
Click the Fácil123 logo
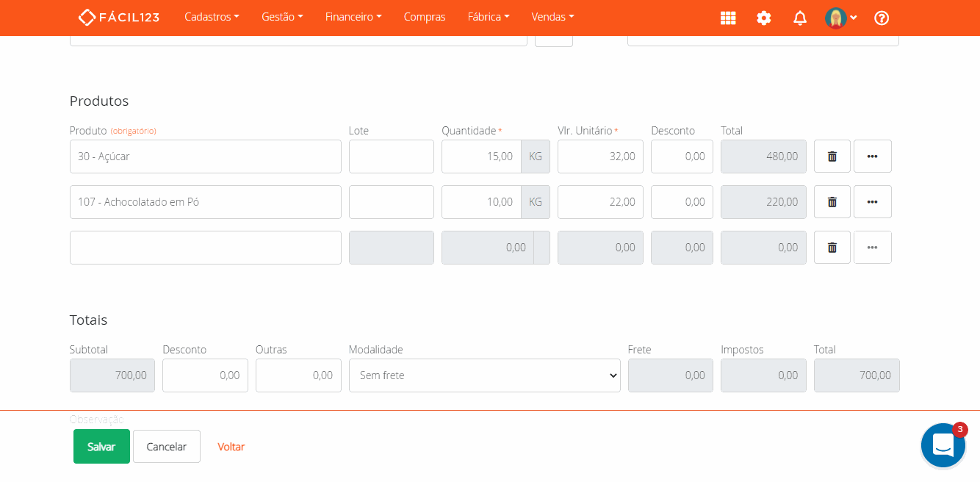pos(119,17)
